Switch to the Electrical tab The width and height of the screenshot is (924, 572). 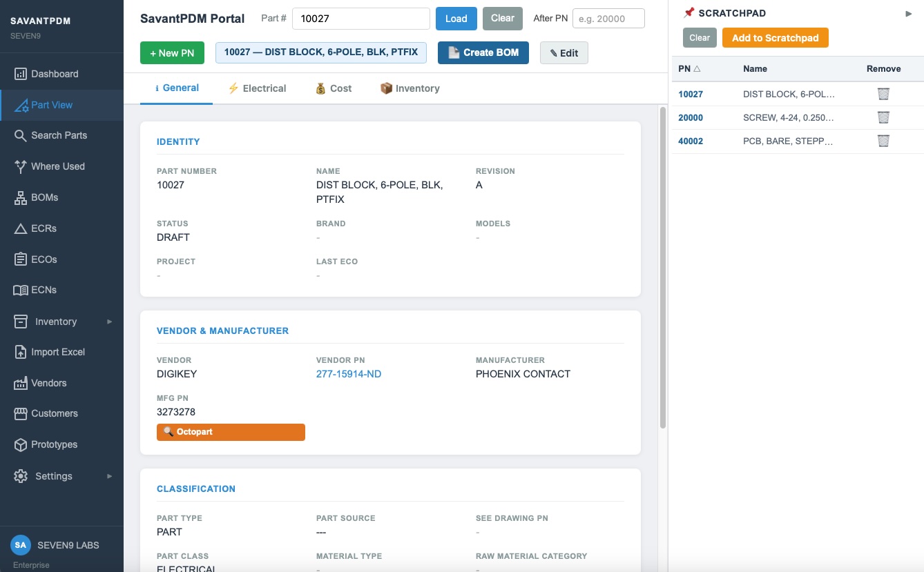tap(257, 88)
